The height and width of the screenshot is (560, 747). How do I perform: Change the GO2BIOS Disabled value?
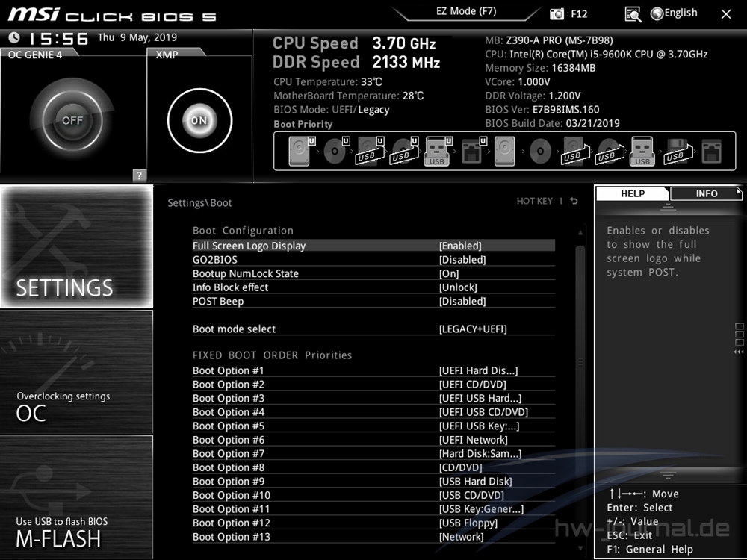(x=462, y=260)
